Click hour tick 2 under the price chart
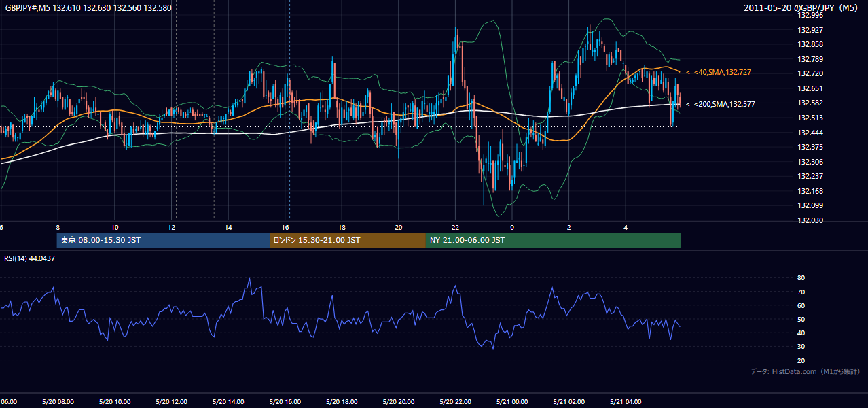The image size is (868, 408). (x=569, y=227)
